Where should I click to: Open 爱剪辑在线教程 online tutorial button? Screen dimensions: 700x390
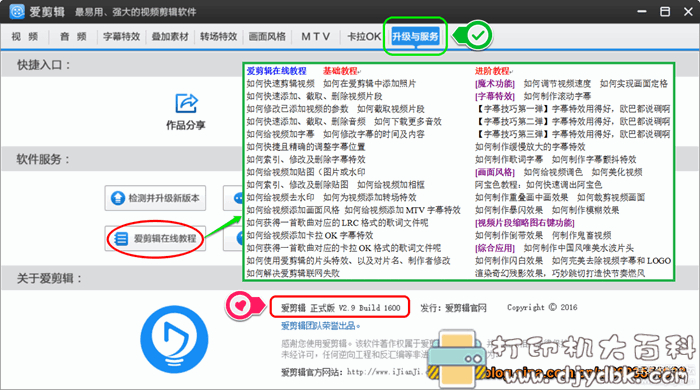pos(155,238)
